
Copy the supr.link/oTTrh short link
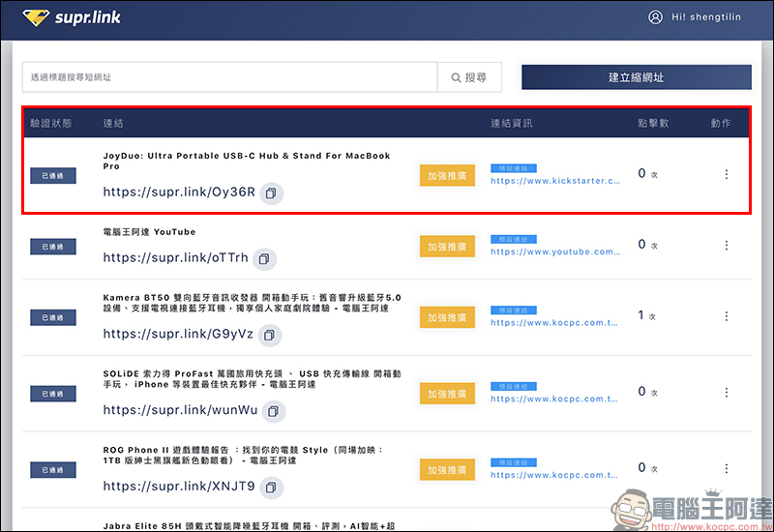264,259
